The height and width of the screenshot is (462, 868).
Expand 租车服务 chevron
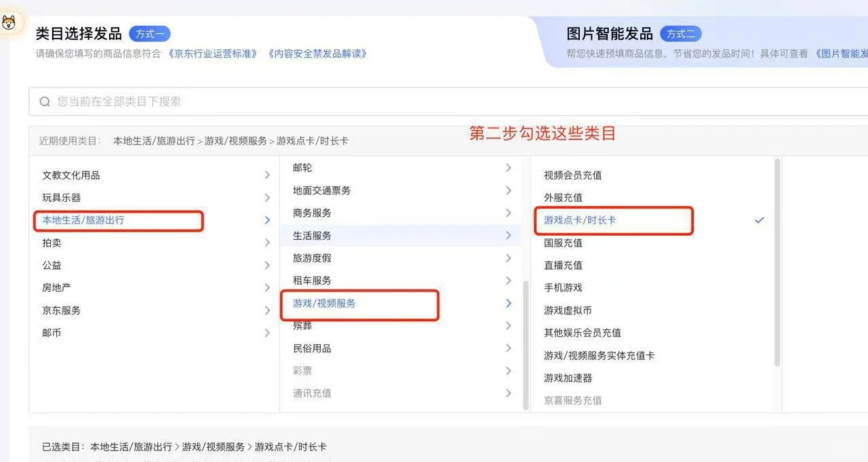[x=508, y=280]
